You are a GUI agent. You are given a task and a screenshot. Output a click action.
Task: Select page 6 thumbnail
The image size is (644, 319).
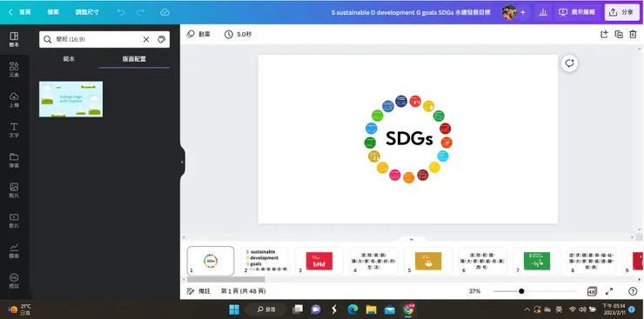pos(483,261)
